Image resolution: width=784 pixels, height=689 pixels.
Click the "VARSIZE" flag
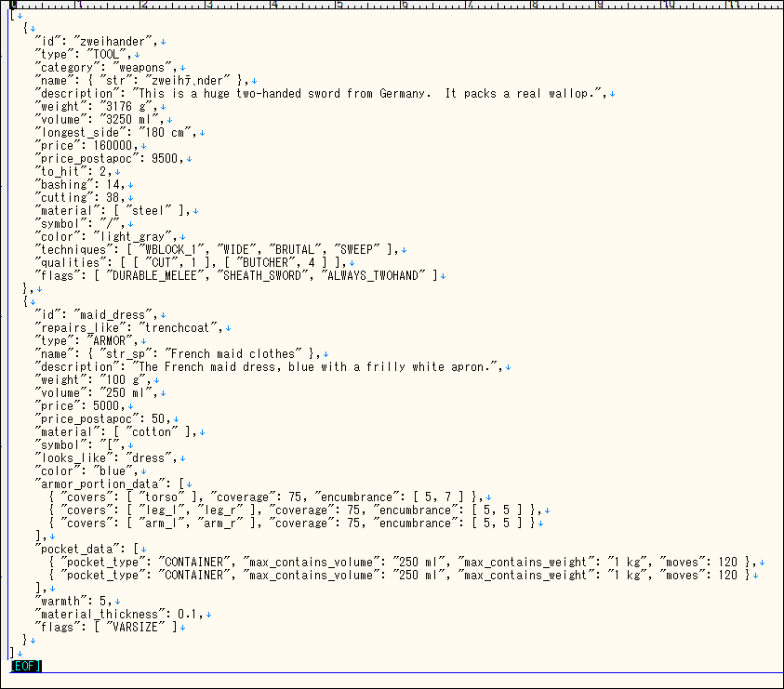click(x=139, y=627)
